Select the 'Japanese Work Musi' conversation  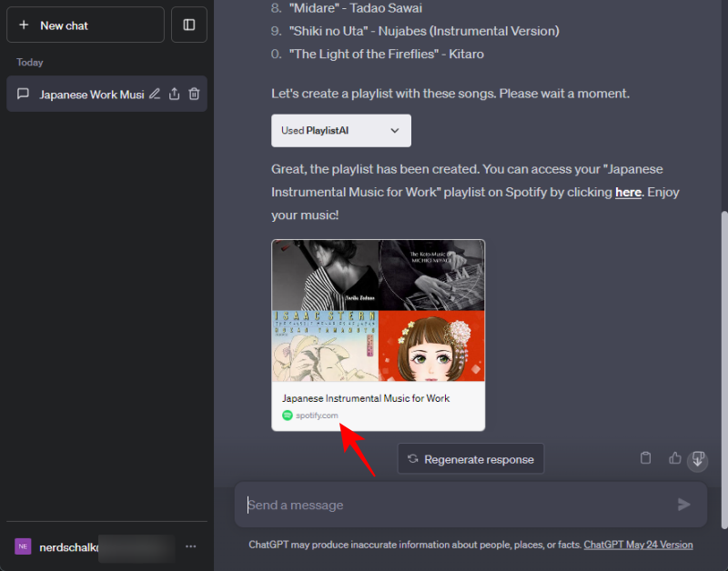(91, 93)
